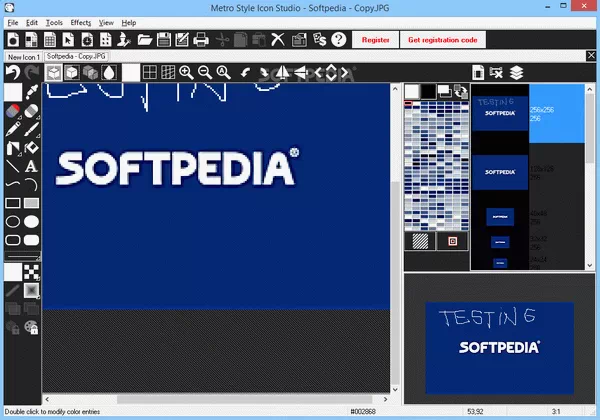Click the open folder icon
This screenshot has height=420, width=600.
pyautogui.click(x=145, y=40)
